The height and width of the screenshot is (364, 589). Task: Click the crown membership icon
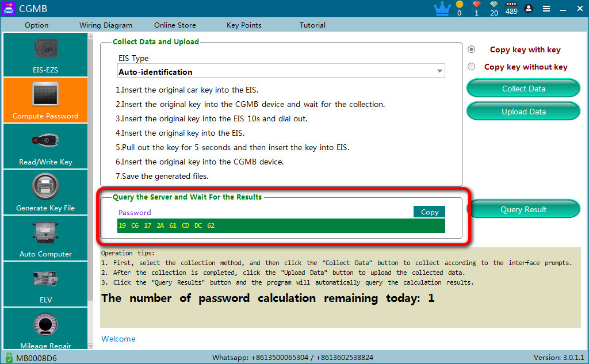(x=442, y=9)
